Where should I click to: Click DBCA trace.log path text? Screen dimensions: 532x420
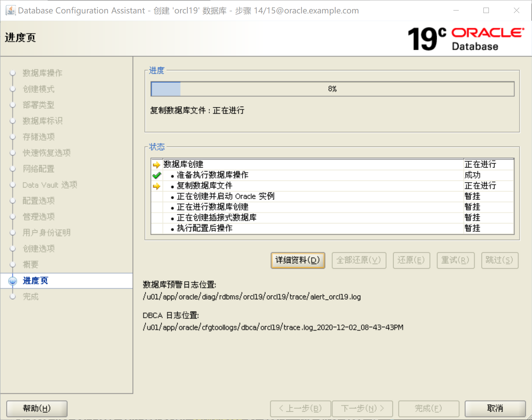(273, 327)
